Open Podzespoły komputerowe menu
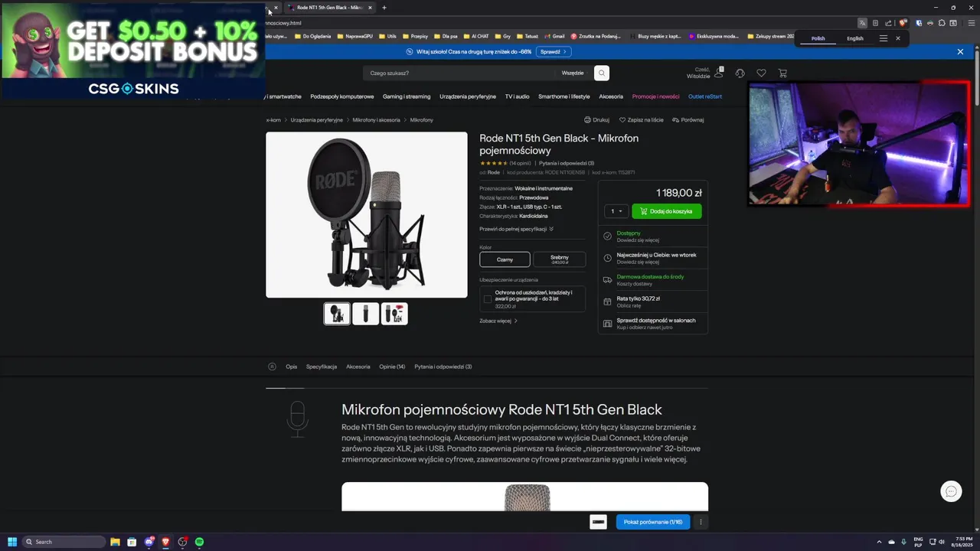The image size is (980, 551). coord(342,96)
